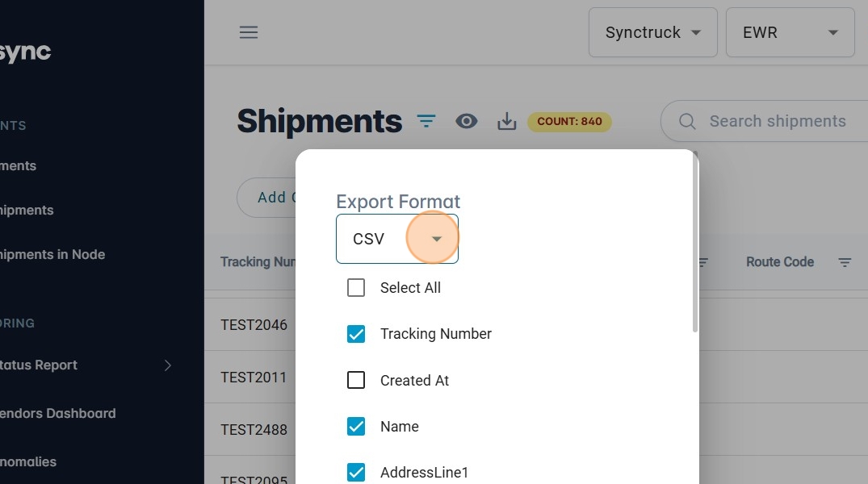The width and height of the screenshot is (868, 484).
Task: Filter the Route Code column
Action: pos(845,262)
